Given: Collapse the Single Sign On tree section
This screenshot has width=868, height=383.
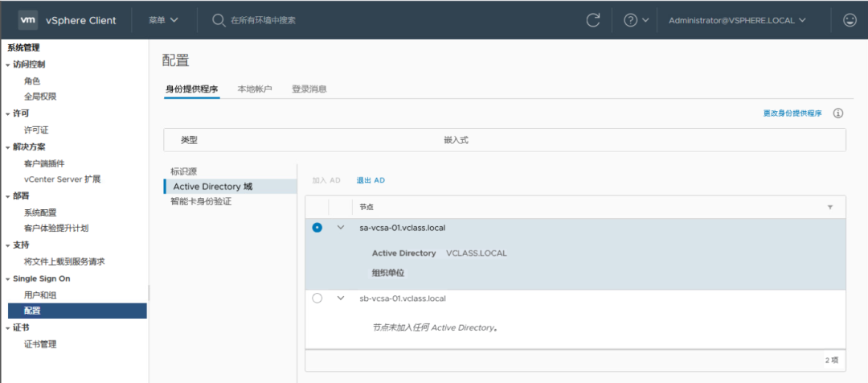Looking at the screenshot, I should [9, 278].
